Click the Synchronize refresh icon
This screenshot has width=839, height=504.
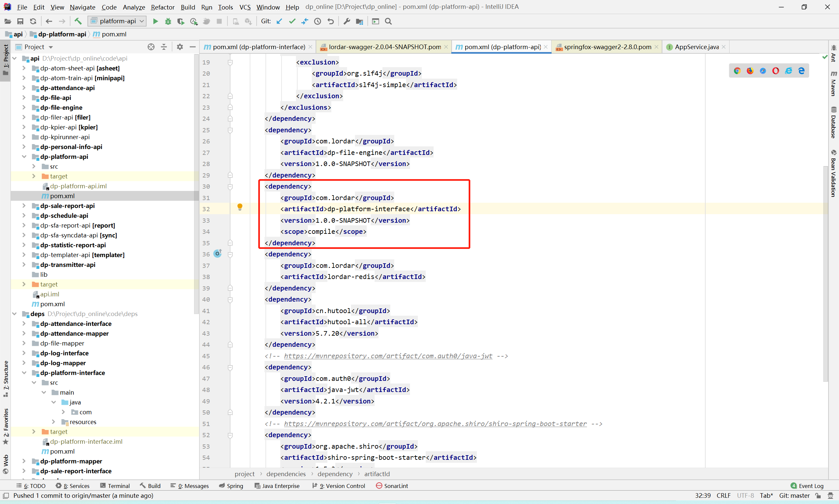point(33,21)
